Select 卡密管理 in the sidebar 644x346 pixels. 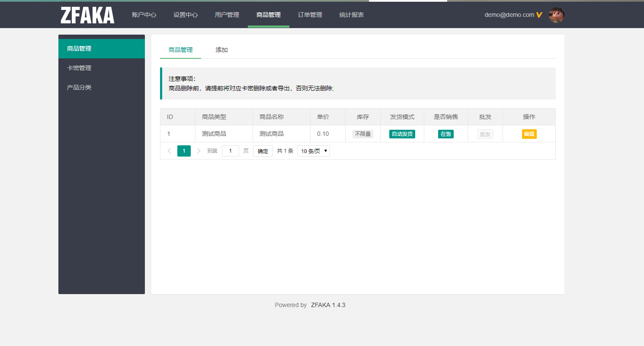[x=79, y=68]
